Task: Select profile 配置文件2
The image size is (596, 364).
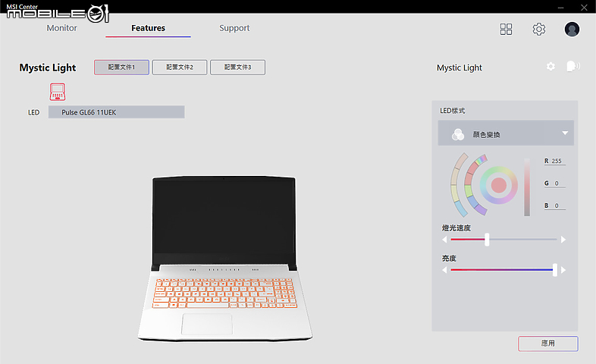Action: point(180,67)
